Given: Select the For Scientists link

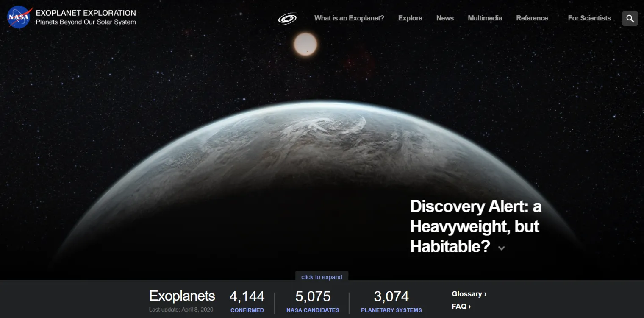Looking at the screenshot, I should pyautogui.click(x=589, y=18).
